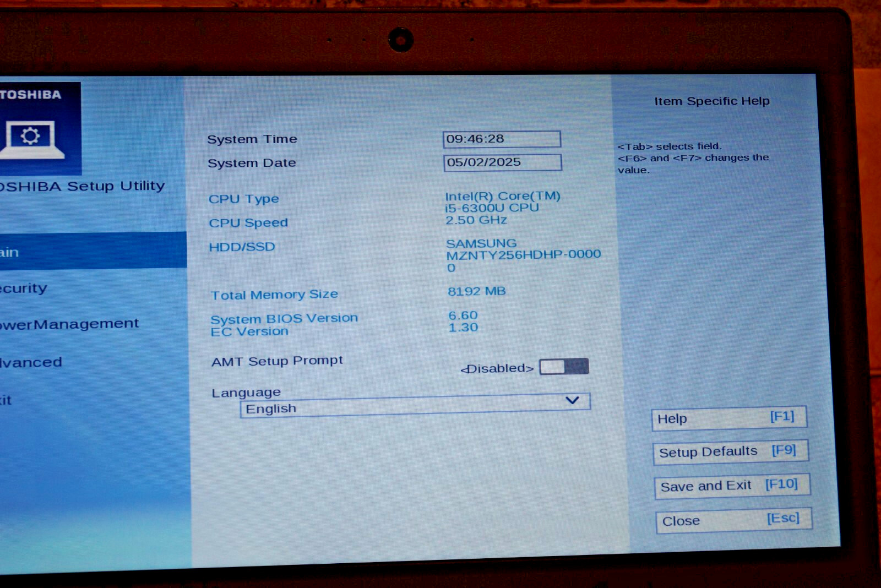
Task: Click the System Date label
Action: (252, 163)
